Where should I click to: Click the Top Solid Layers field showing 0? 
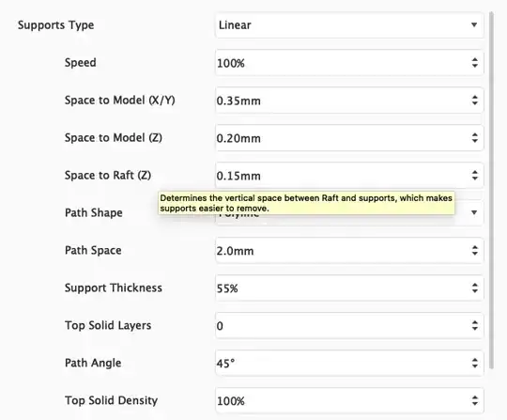(x=349, y=325)
